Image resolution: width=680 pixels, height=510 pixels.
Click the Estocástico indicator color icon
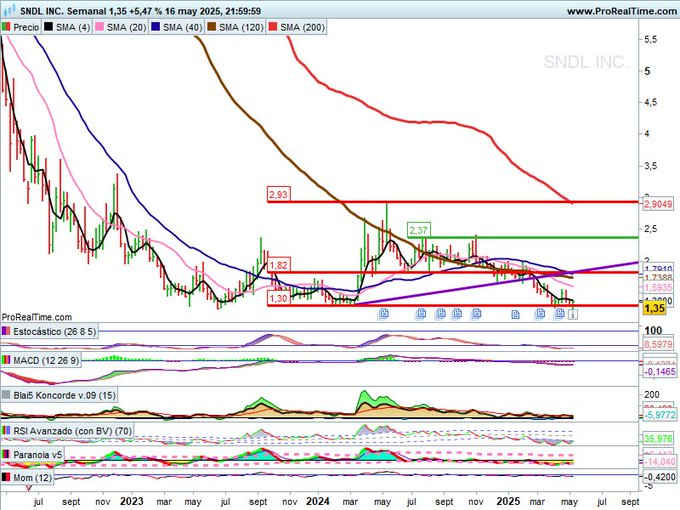click(x=6, y=331)
